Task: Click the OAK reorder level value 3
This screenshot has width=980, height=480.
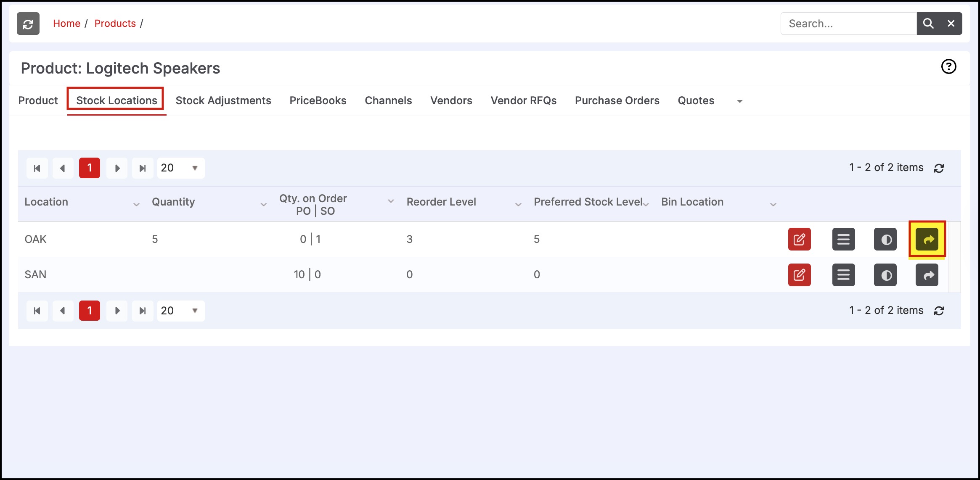Action: [x=409, y=240]
